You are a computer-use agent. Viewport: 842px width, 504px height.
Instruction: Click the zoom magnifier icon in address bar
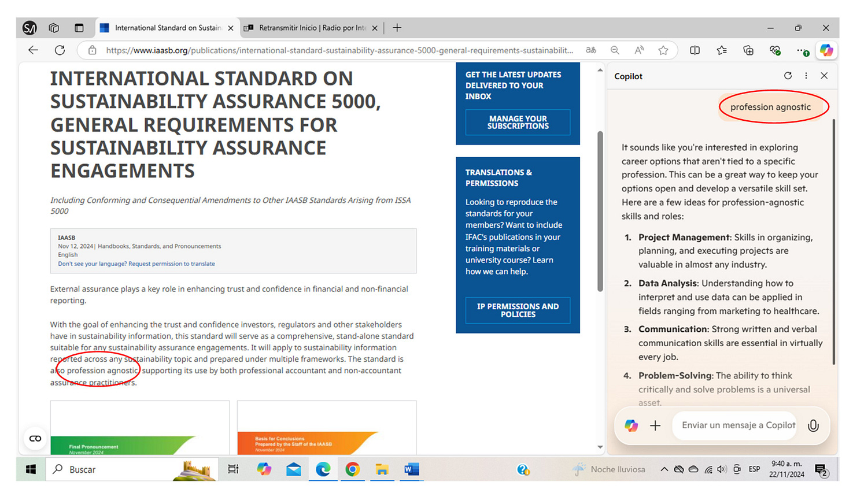615,50
